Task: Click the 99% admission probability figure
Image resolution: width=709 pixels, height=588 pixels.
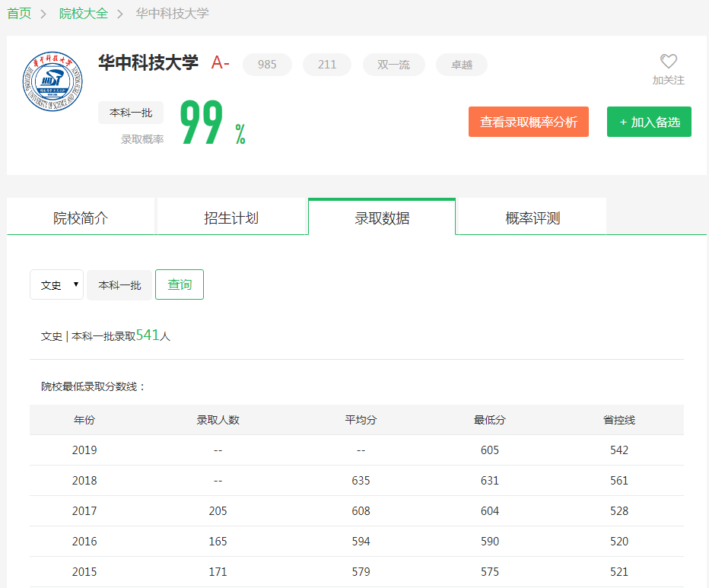Action: click(212, 122)
